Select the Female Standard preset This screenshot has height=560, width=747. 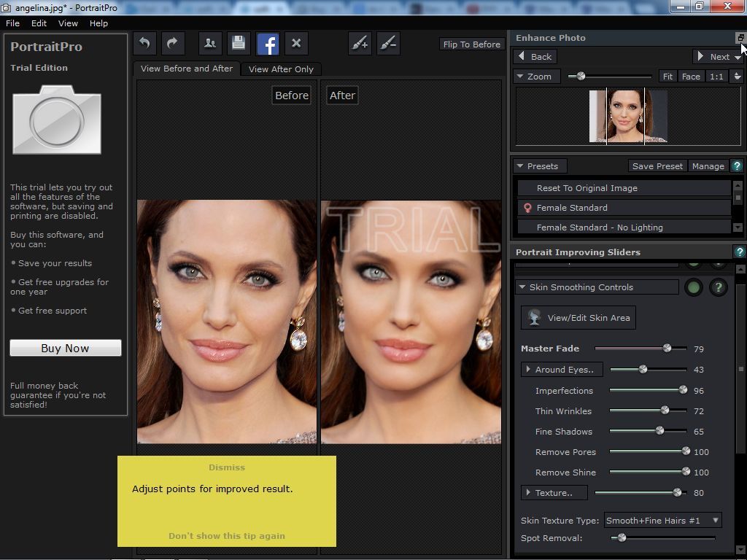[x=624, y=208]
